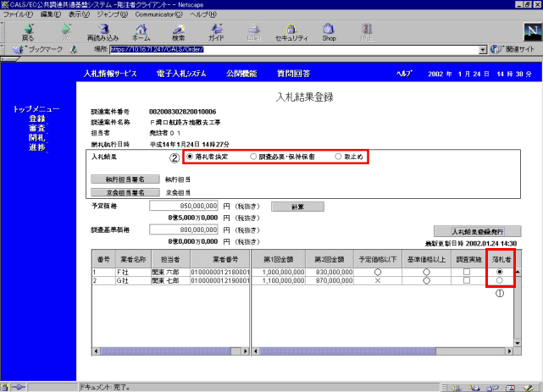Go to Home (ホーム) icon
This screenshot has width=543, height=392.
pos(141,32)
